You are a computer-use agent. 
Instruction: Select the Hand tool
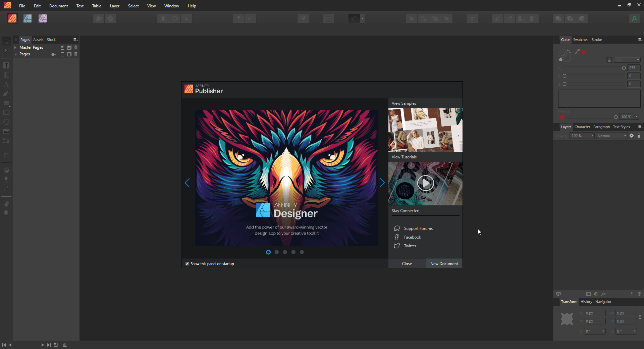click(x=6, y=203)
